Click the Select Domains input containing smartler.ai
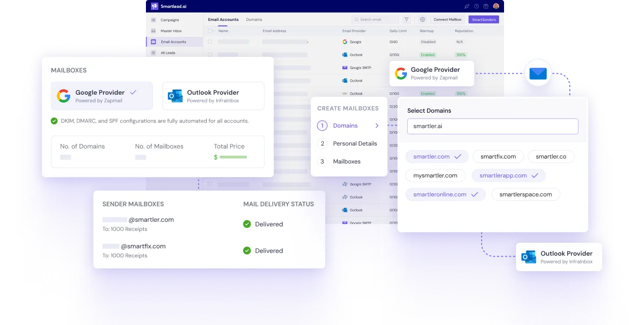This screenshot has height=325, width=644. 493,126
